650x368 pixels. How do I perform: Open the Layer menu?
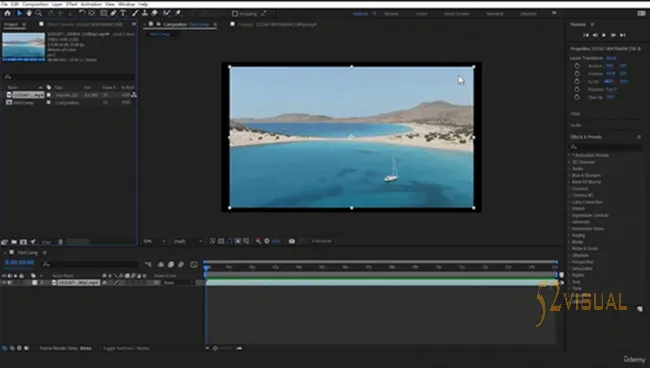[x=57, y=4]
